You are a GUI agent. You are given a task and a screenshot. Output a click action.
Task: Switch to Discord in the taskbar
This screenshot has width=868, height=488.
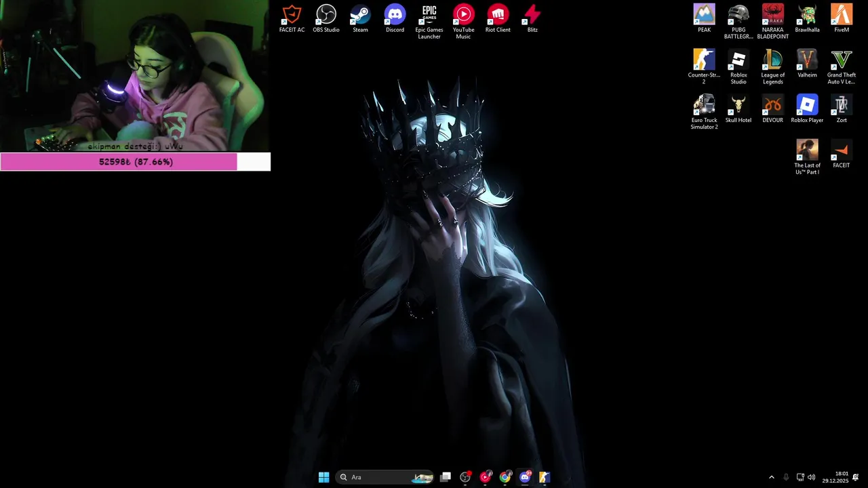point(524,477)
